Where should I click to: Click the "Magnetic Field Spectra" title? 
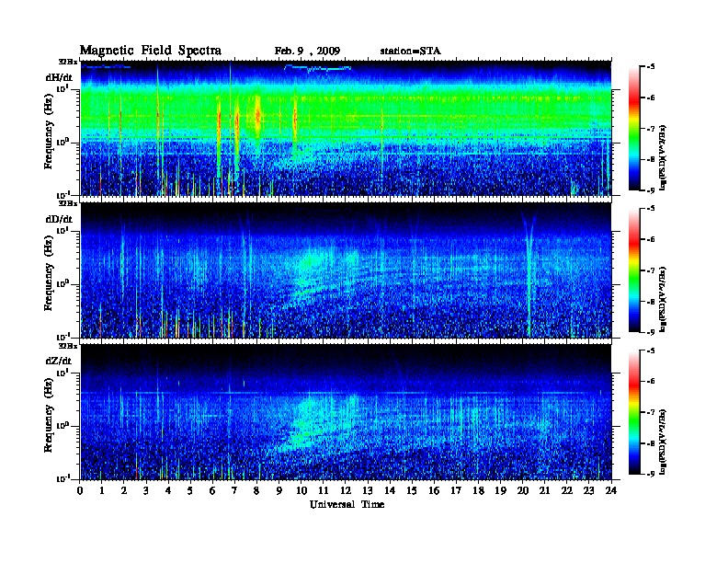click(x=151, y=51)
